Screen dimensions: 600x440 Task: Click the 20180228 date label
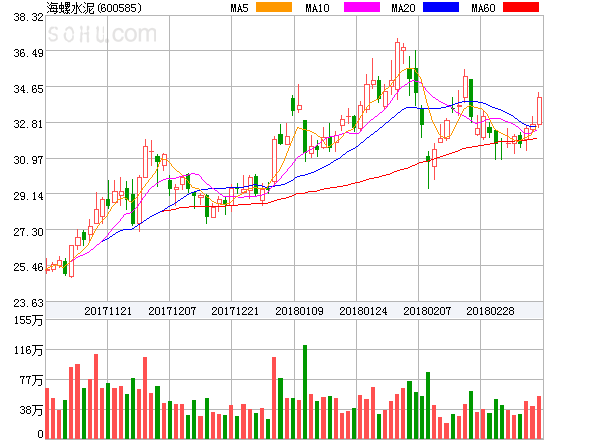[490, 311]
